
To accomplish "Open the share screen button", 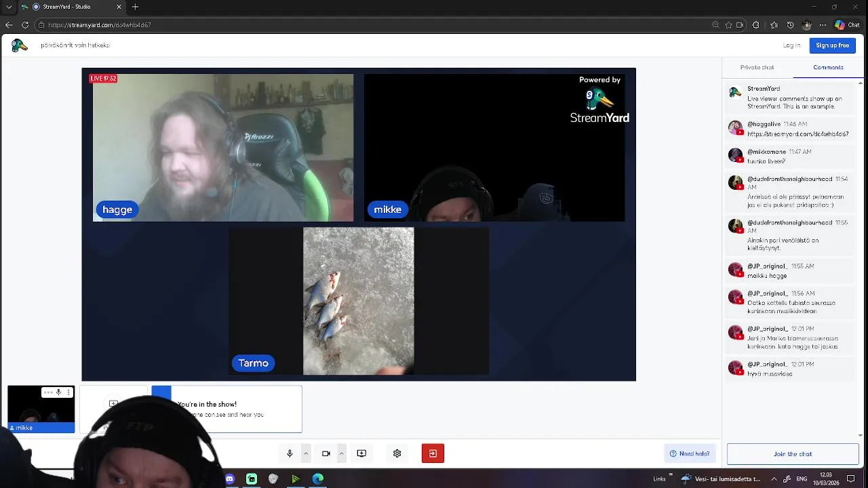I will pos(361,453).
